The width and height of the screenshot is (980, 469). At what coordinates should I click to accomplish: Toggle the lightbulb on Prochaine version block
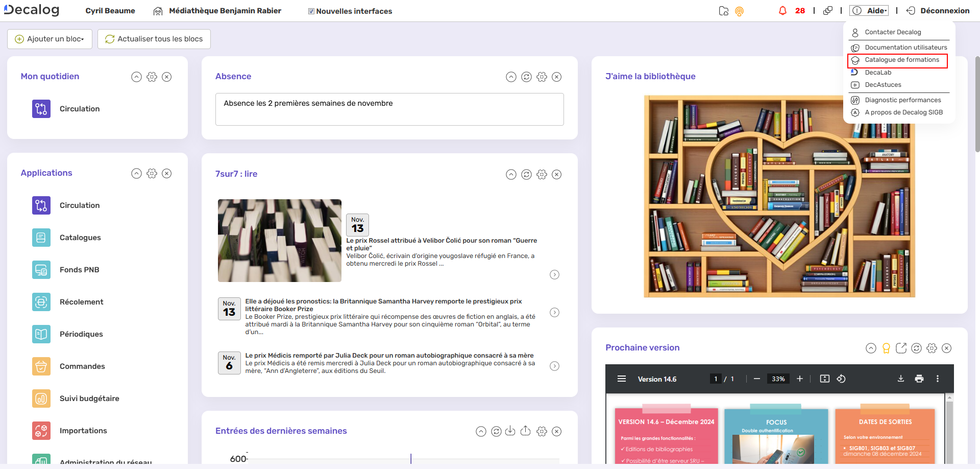click(886, 348)
